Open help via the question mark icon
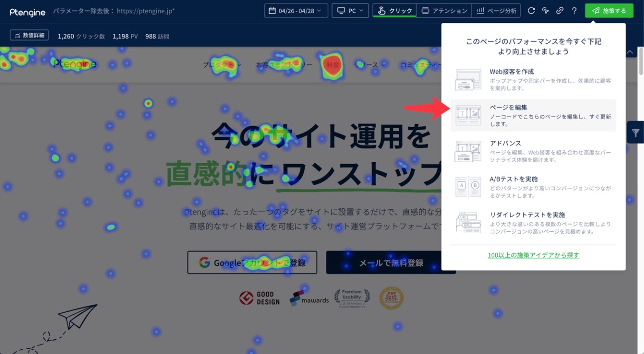644x354 pixels. 574,10
